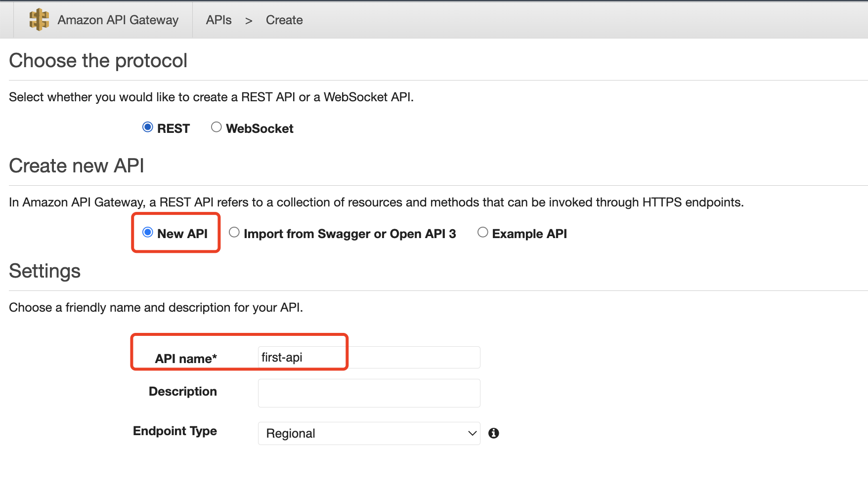Click the 'Create new API' heading
868x488 pixels.
[77, 166]
